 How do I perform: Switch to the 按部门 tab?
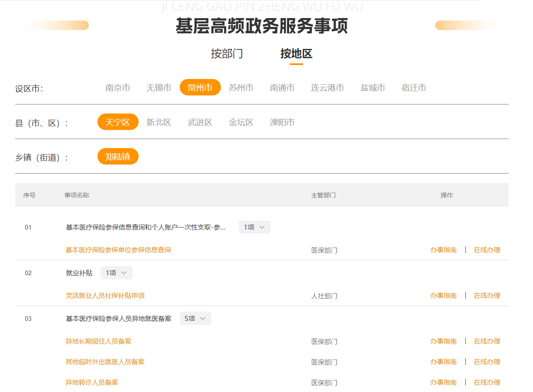pos(227,54)
